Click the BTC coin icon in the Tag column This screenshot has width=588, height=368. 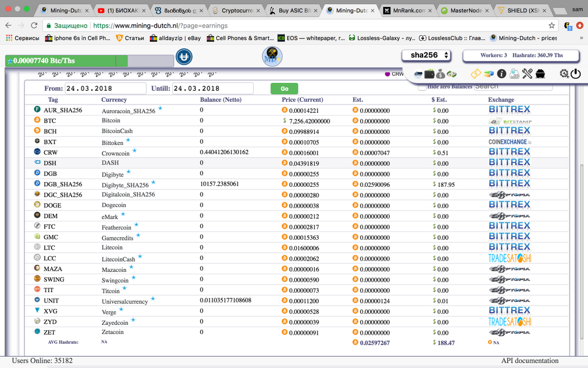(37, 120)
